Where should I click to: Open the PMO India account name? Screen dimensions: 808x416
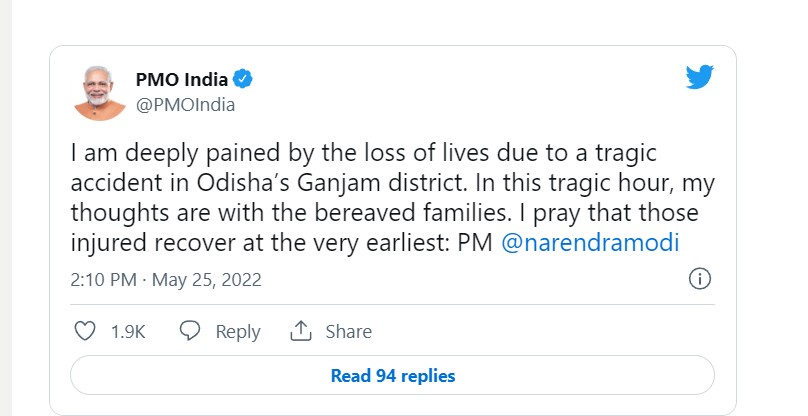(181, 78)
